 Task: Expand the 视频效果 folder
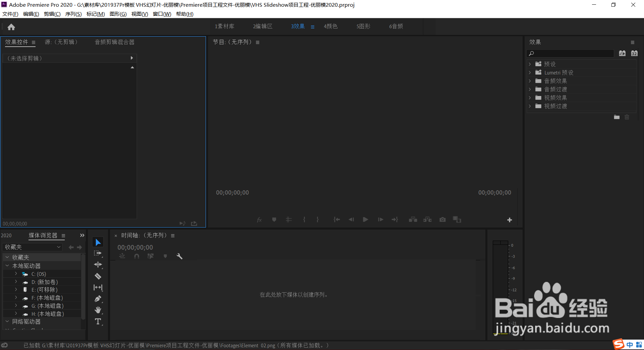tap(530, 98)
